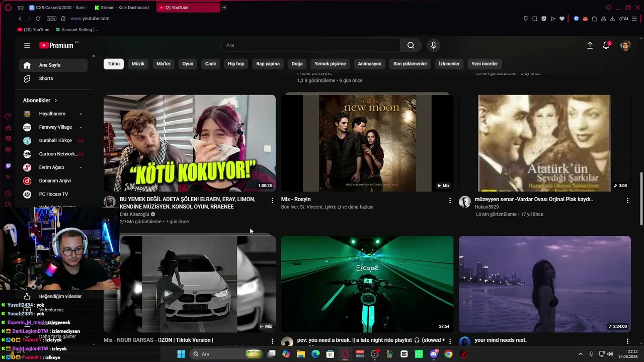Open the Account Setting bookmark
The height and width of the screenshot is (362, 644).
pyautogui.click(x=76, y=30)
